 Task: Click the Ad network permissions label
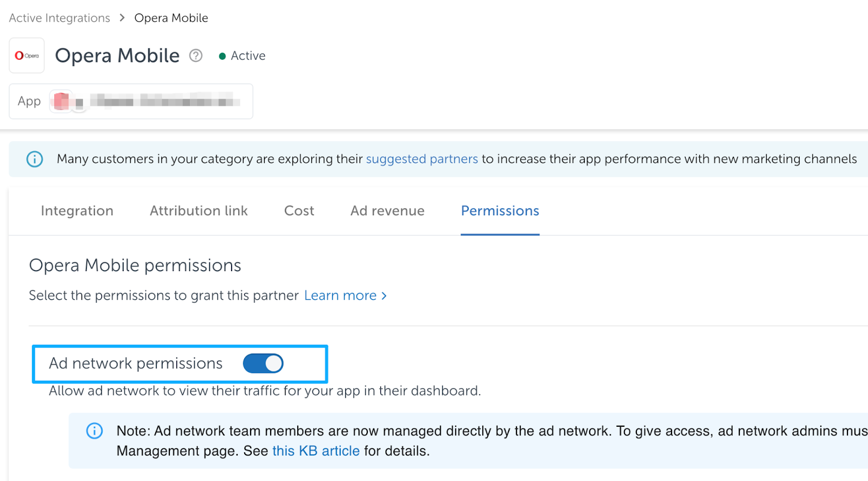[x=136, y=363]
